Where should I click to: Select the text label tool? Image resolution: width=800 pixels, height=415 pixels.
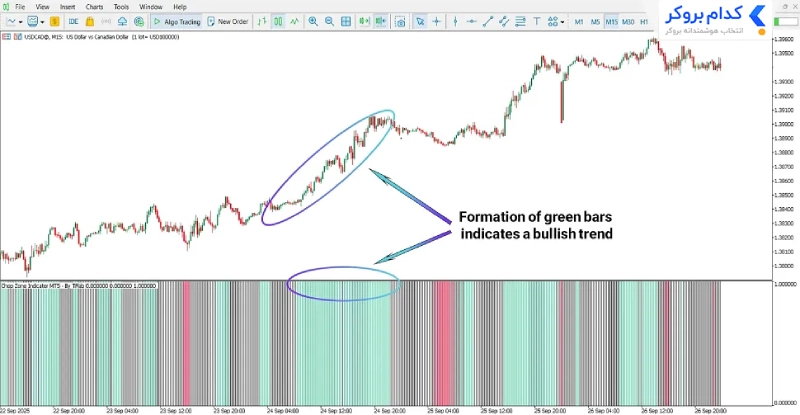pos(537,21)
